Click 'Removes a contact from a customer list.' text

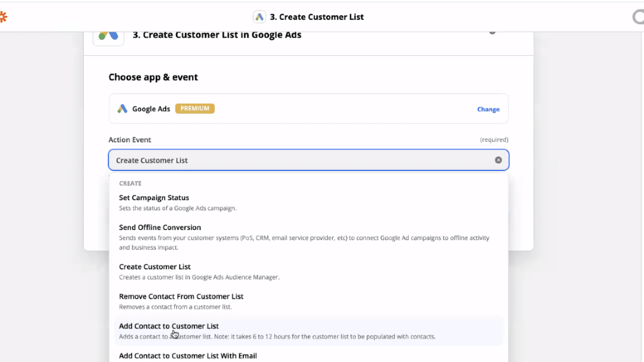pos(175,307)
